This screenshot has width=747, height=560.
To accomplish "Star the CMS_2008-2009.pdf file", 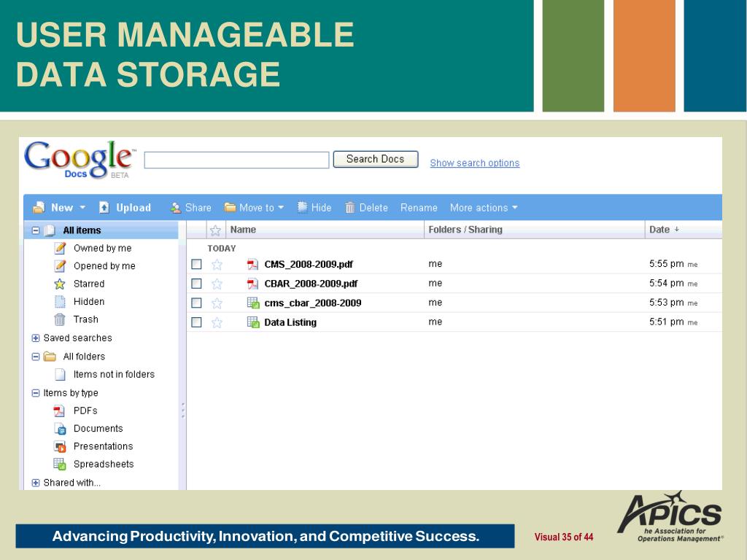I will point(217,264).
